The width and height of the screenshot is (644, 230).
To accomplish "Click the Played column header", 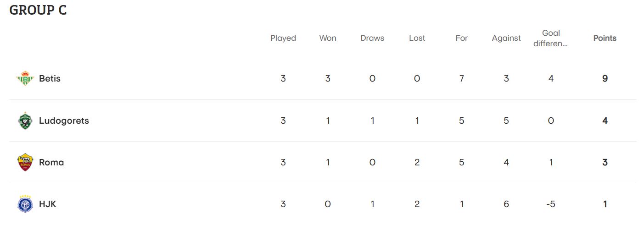I will pos(283,38).
